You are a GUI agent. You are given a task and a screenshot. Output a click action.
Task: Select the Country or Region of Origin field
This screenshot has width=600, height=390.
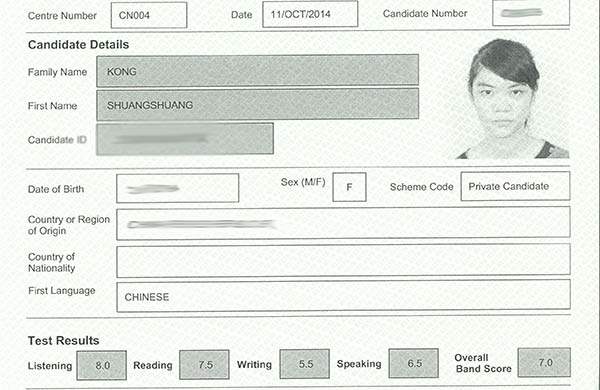click(343, 224)
